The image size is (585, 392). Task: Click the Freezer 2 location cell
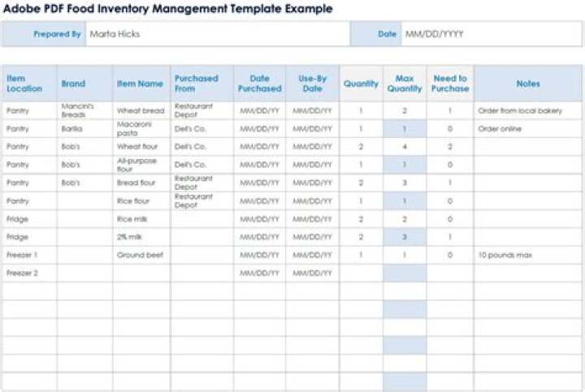pos(30,274)
